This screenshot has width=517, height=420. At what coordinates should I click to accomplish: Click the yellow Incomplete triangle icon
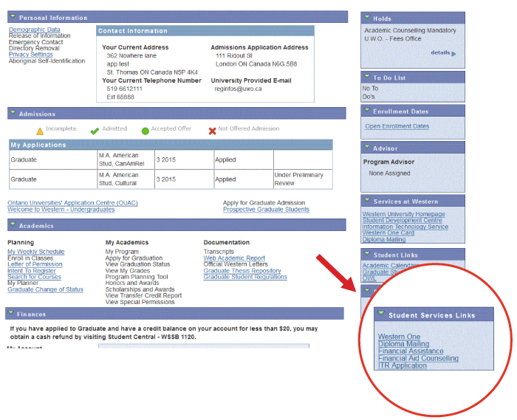pos(40,131)
